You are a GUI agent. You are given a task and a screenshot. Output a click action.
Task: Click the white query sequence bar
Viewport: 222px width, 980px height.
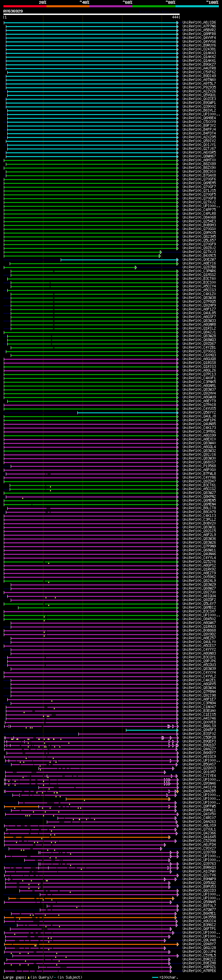92,15
